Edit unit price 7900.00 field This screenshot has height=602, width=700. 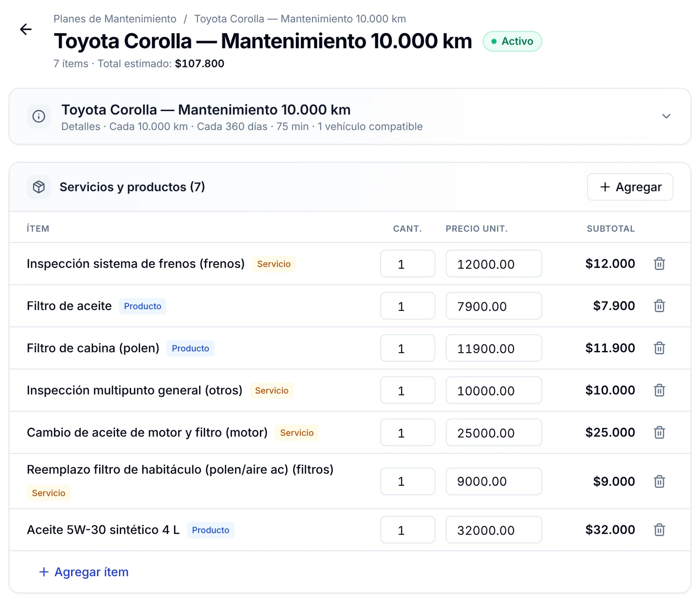(494, 306)
